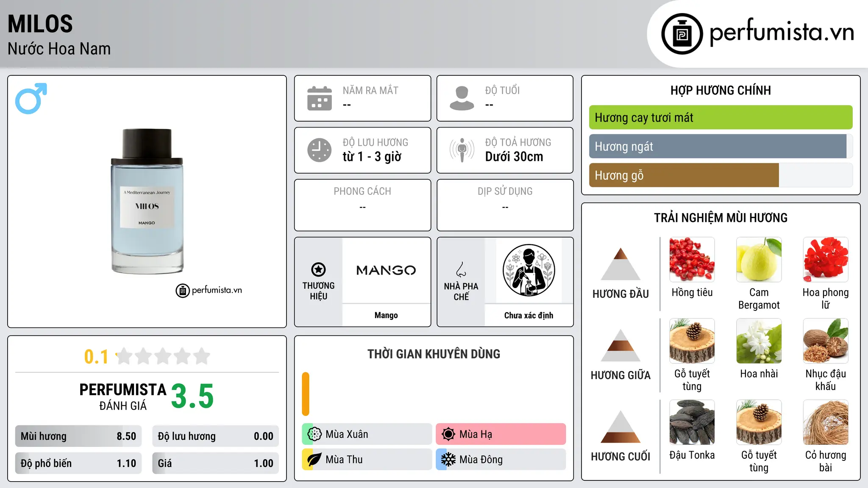Open the Nhục đậu khấu note image
The height and width of the screenshot is (488, 868).
(826, 341)
